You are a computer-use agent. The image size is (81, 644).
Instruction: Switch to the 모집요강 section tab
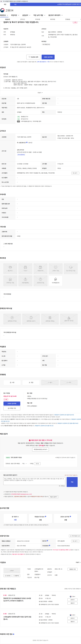(8, 19)
